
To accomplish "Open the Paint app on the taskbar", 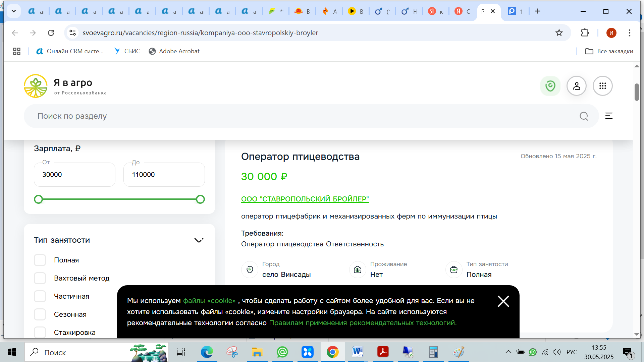I will coord(458,352).
